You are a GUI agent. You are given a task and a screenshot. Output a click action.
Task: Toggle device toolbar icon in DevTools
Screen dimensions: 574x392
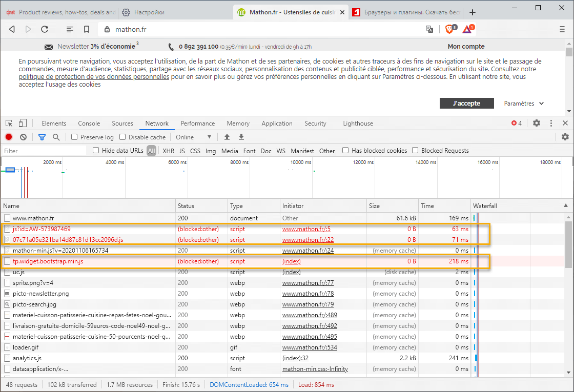tap(23, 123)
